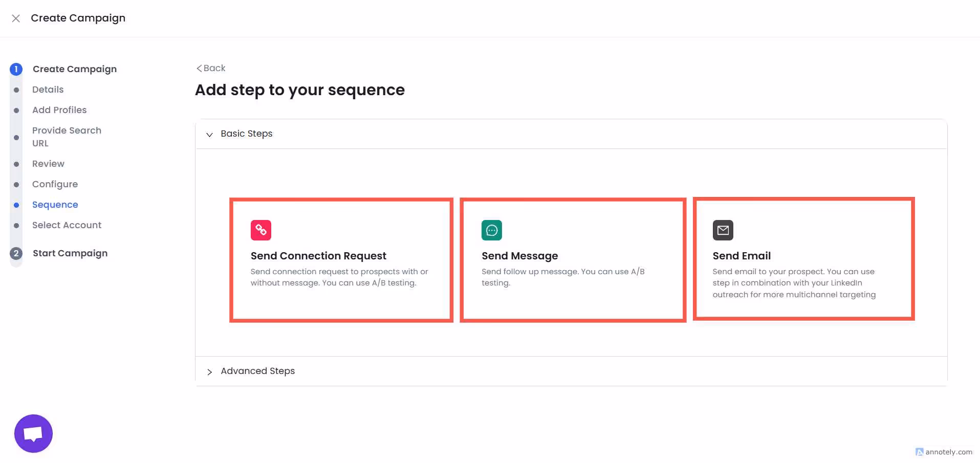Collapse the Basic Steps section
This screenshot has height=463, width=980.
209,135
